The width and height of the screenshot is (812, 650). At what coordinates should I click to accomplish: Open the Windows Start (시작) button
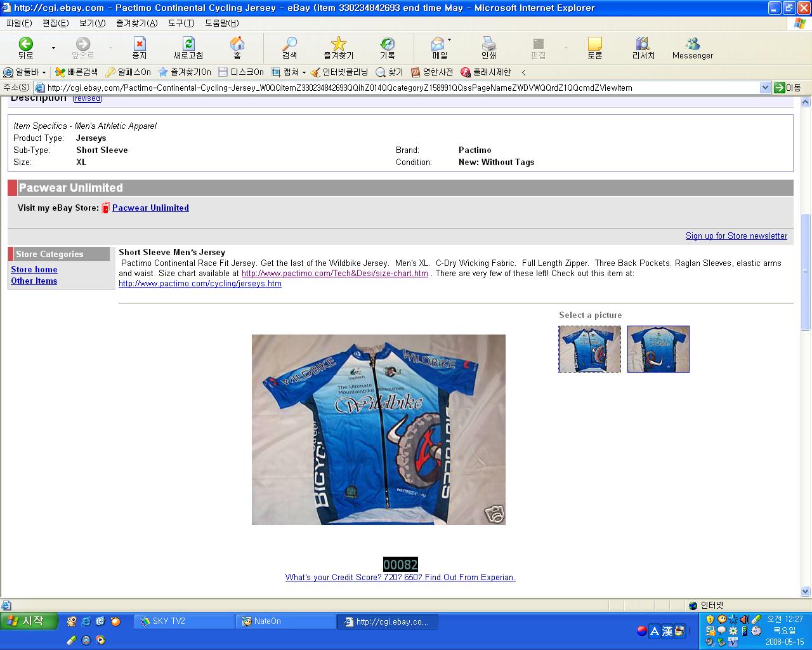click(29, 621)
